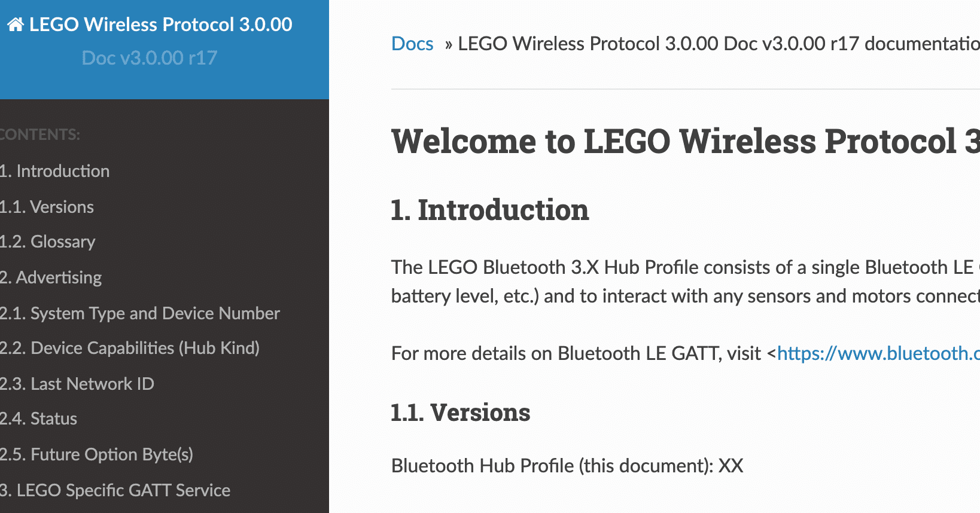Screen dimensions: 980x513
Task: Jump to 2.3. Last Network ID
Action: [77, 384]
